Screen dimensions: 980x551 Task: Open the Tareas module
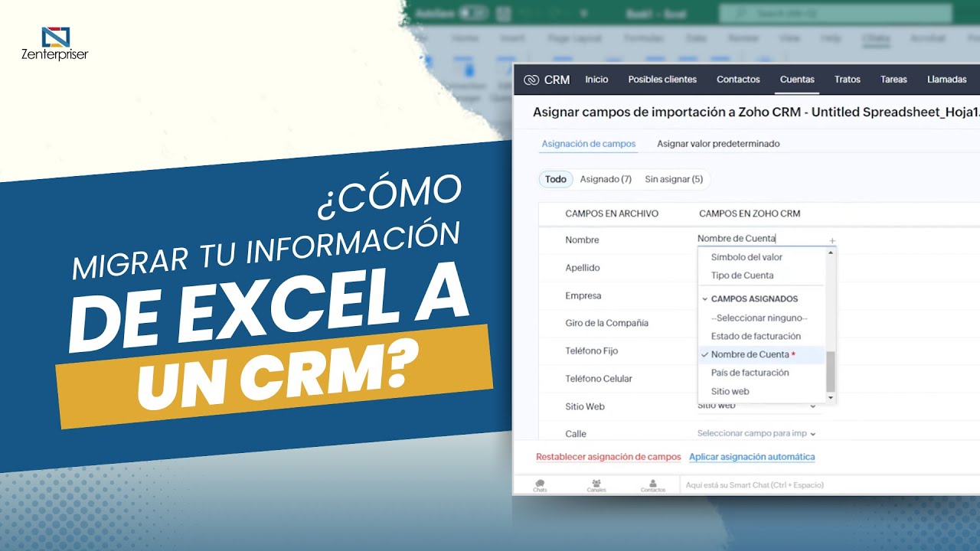pos(893,80)
